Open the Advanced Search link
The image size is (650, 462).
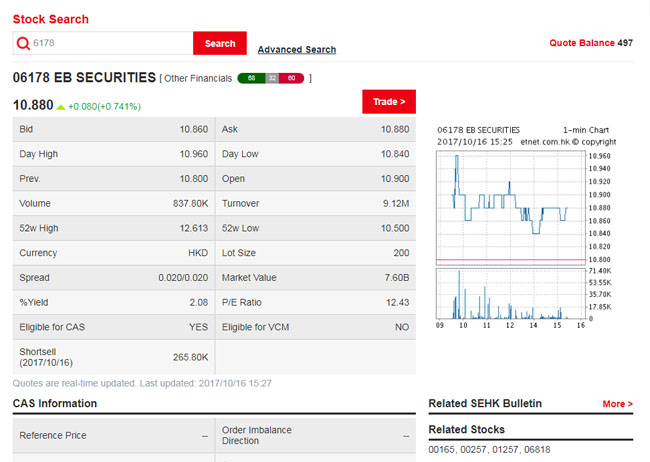[x=296, y=49]
